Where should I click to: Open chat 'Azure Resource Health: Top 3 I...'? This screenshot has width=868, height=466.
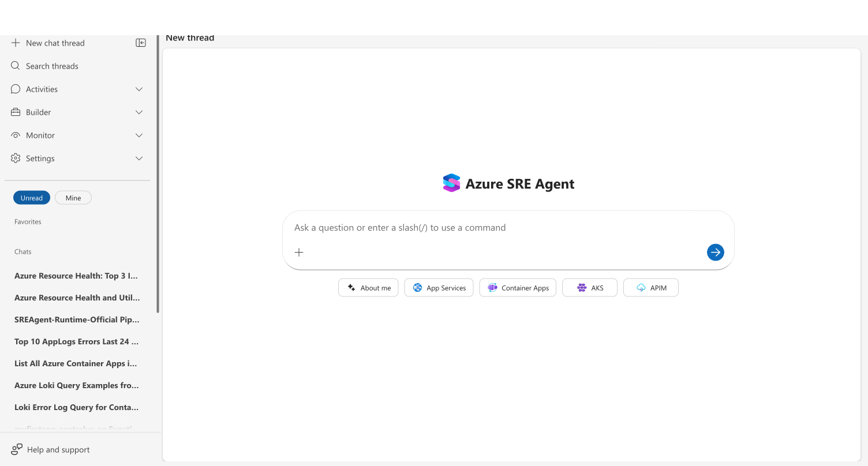coord(77,276)
